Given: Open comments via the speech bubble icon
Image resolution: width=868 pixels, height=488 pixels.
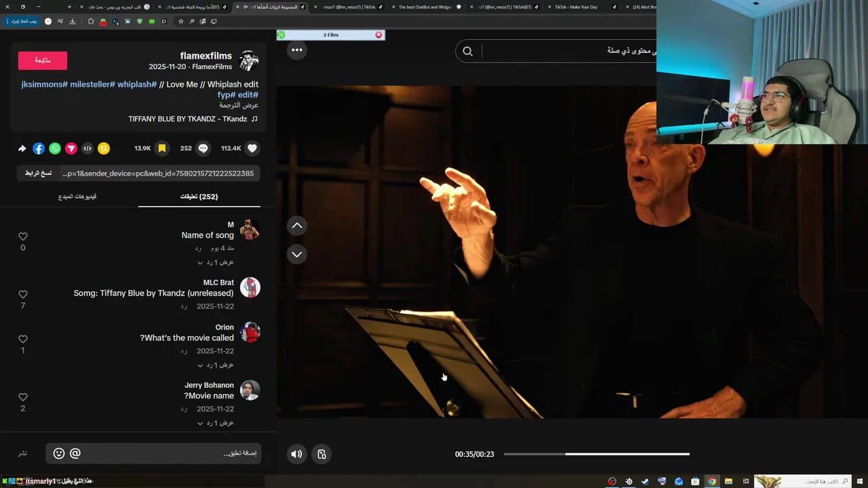Looking at the screenshot, I should (203, 148).
